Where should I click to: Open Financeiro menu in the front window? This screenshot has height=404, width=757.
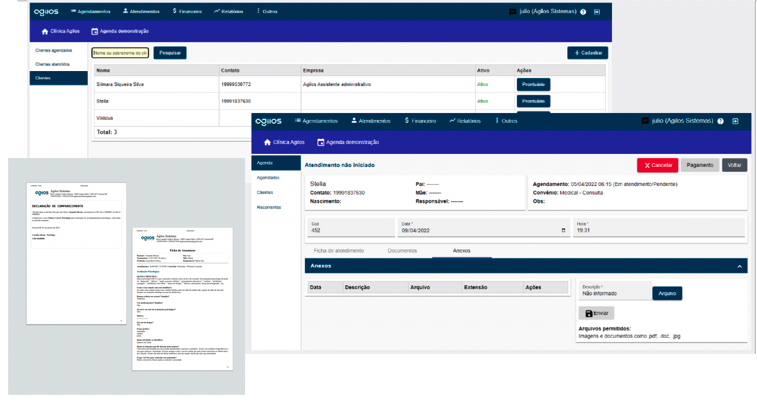click(420, 121)
